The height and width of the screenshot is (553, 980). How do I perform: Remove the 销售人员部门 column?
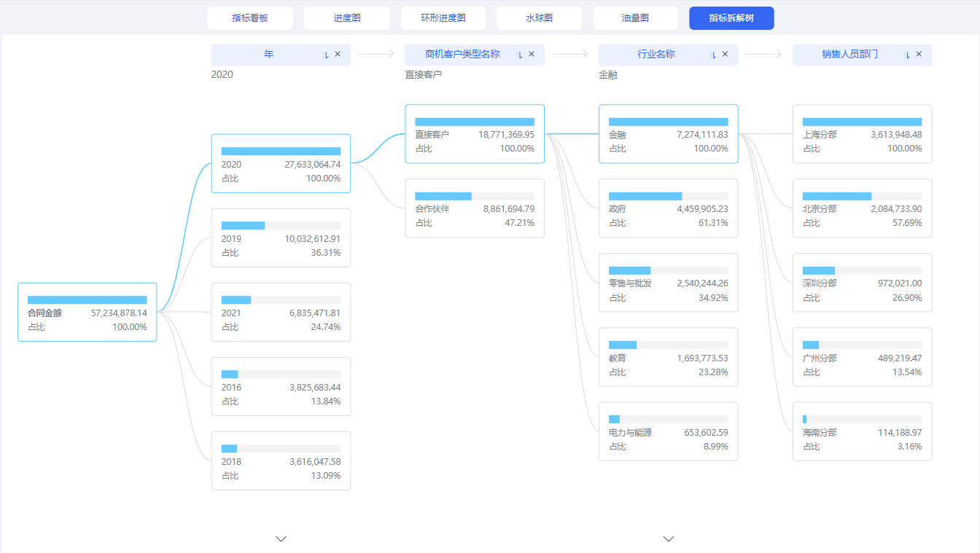point(919,55)
